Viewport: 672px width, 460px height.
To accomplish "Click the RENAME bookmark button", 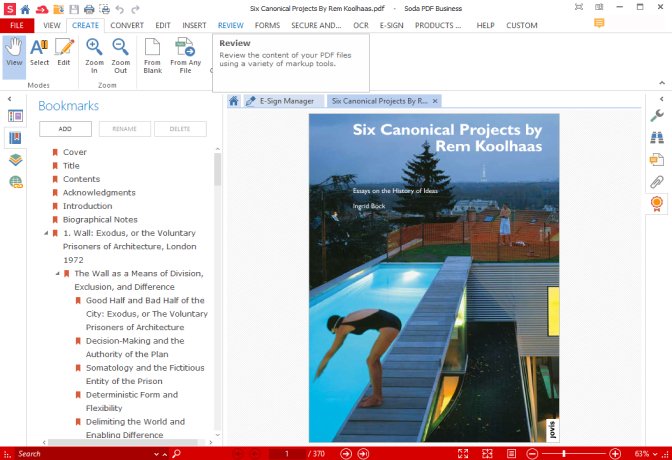I will click(124, 129).
